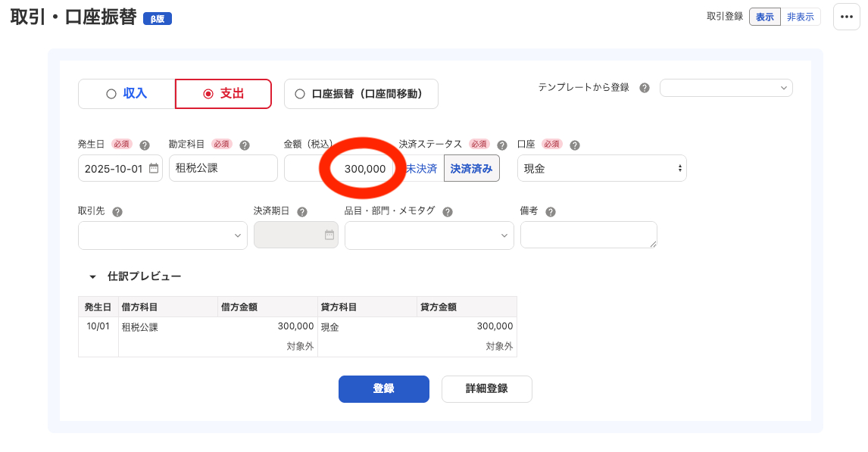Viewport: 868px width, 452px height.
Task: Open the テンプレートから登録 dropdown
Action: 726,88
